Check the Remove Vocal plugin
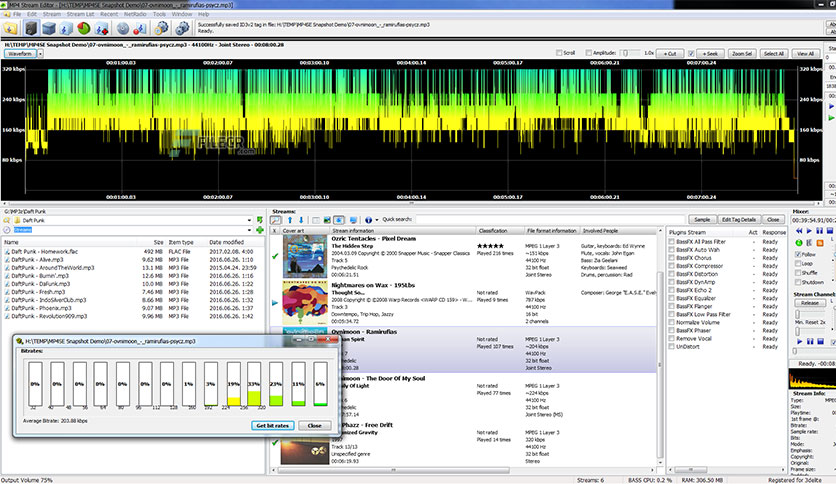 tap(672, 338)
